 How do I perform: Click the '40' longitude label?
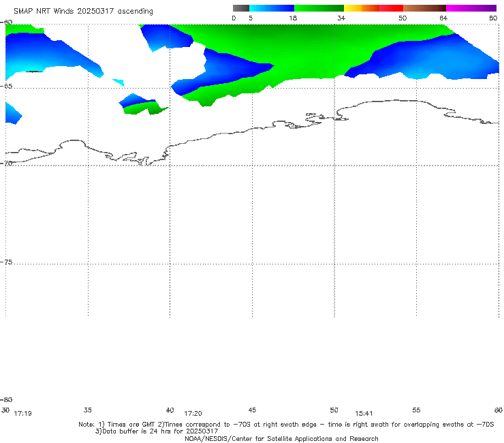(170, 410)
